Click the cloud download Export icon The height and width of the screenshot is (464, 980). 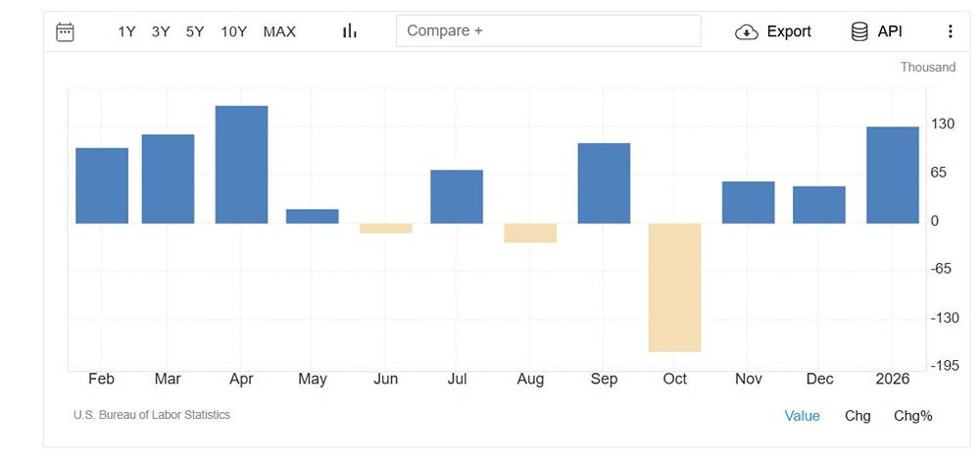(x=747, y=31)
